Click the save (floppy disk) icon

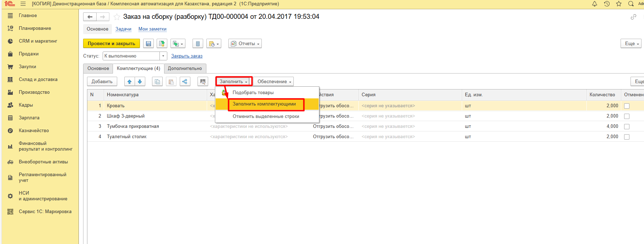[x=148, y=44]
